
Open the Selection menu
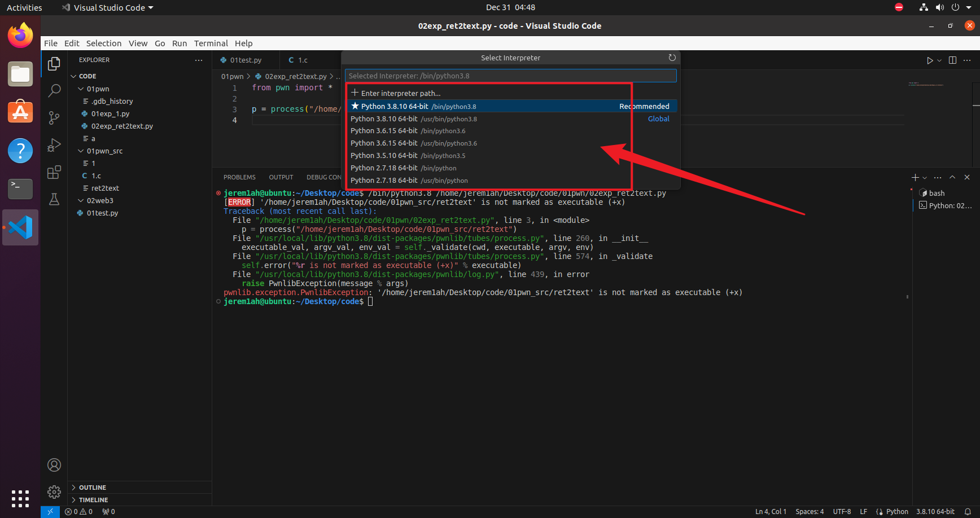(103, 43)
